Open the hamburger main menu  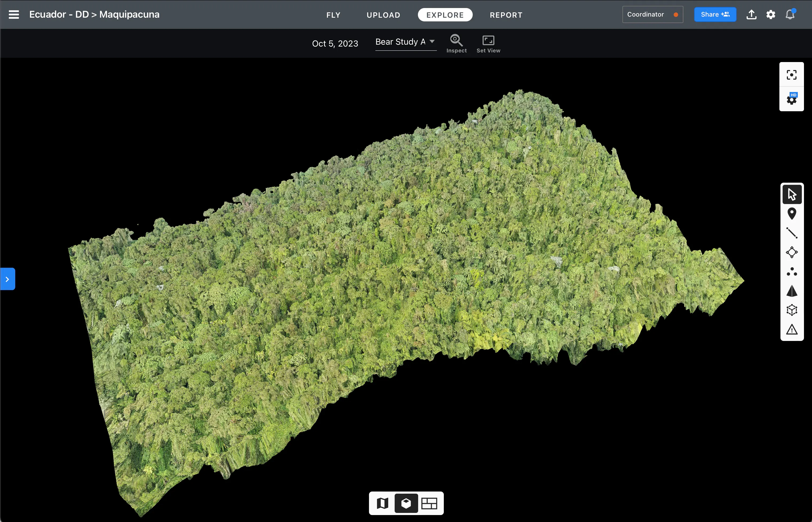click(x=14, y=15)
